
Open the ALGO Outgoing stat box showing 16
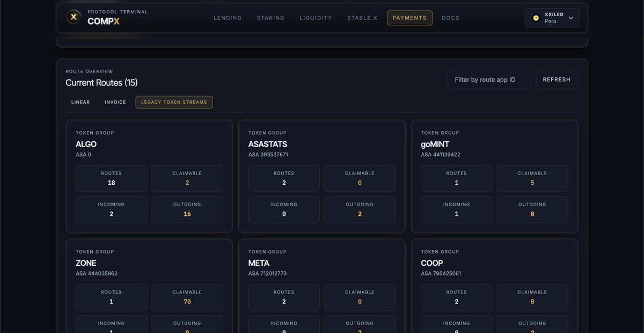pos(187,209)
